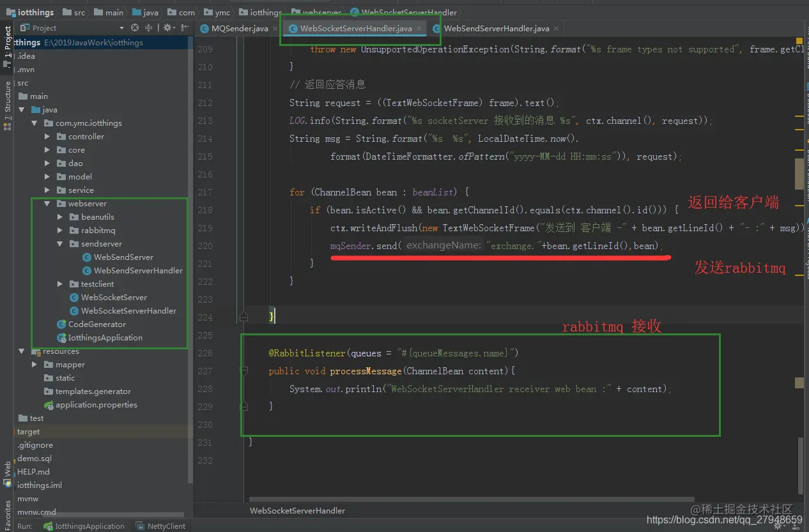
Task: Expand the mapper folder
Action: point(35,365)
